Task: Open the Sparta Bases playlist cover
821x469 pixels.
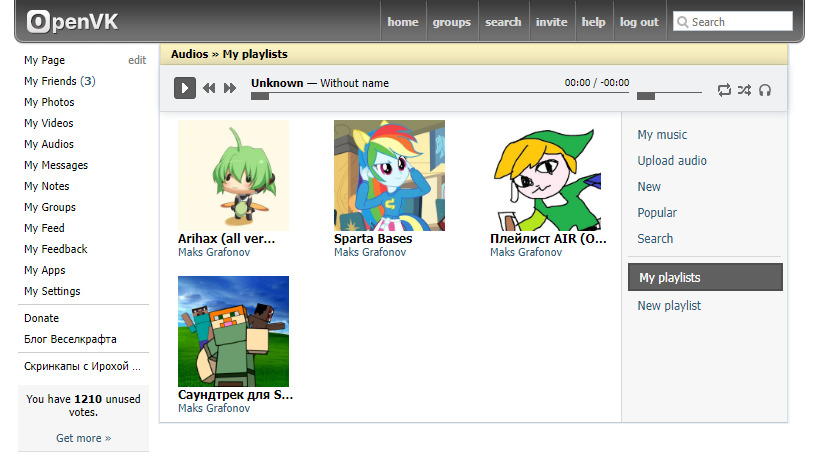Action: [390, 175]
